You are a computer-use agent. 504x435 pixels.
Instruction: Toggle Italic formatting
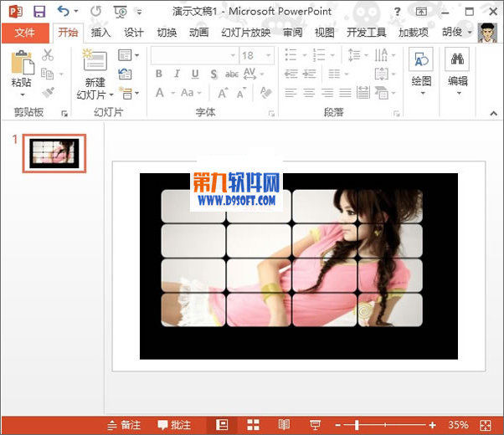[177, 74]
